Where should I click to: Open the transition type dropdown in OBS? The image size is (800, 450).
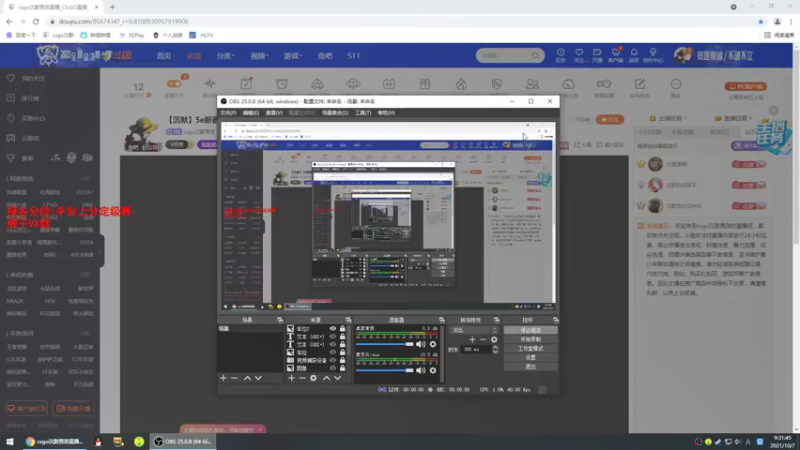[473, 330]
